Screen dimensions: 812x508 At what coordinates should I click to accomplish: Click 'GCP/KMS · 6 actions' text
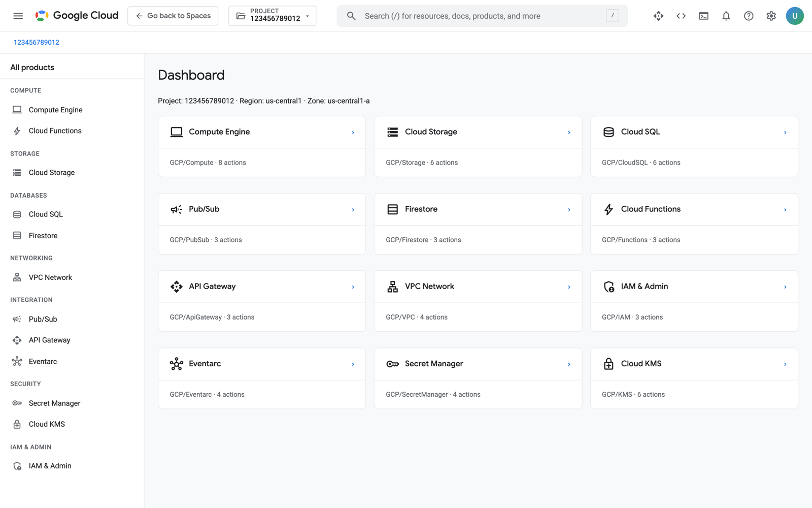pos(633,394)
